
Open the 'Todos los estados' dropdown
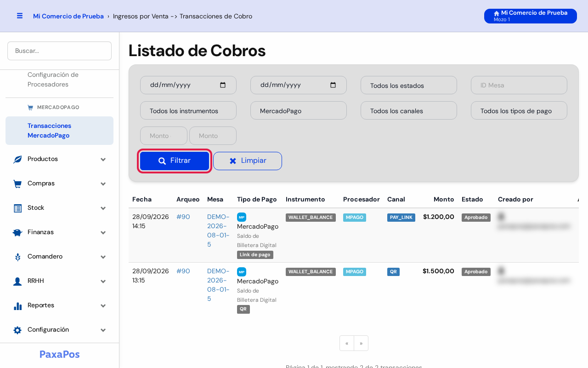409,85
